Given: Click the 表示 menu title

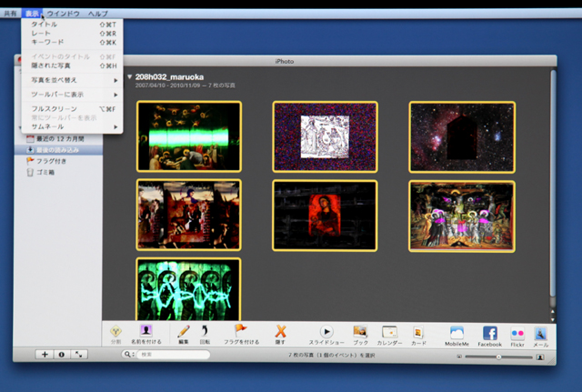Looking at the screenshot, I should pyautogui.click(x=32, y=14).
